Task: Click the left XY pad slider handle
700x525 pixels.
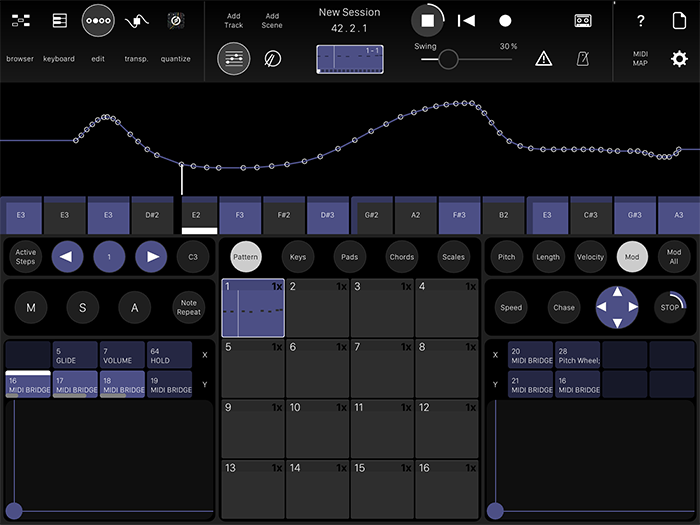Action: pos(14,511)
